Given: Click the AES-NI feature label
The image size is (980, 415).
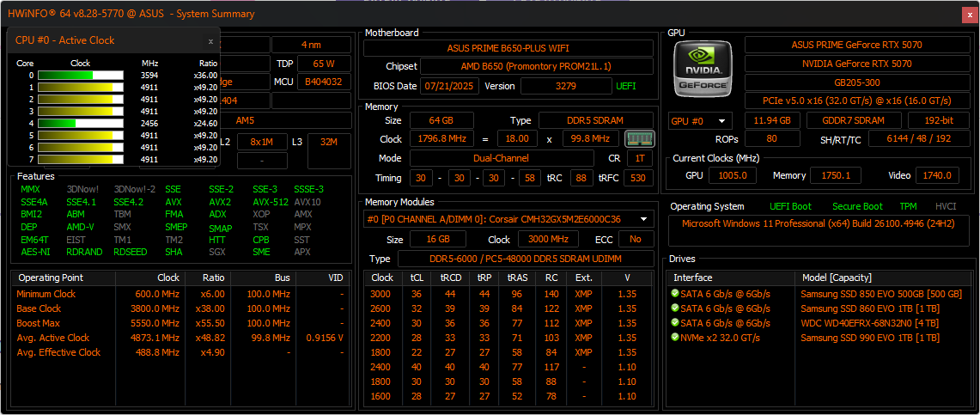Looking at the screenshot, I should tap(34, 252).
